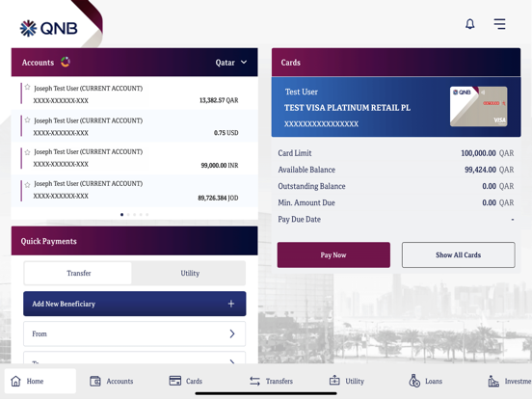Open the From account selector chevron
This screenshot has height=399, width=532.
tap(232, 333)
